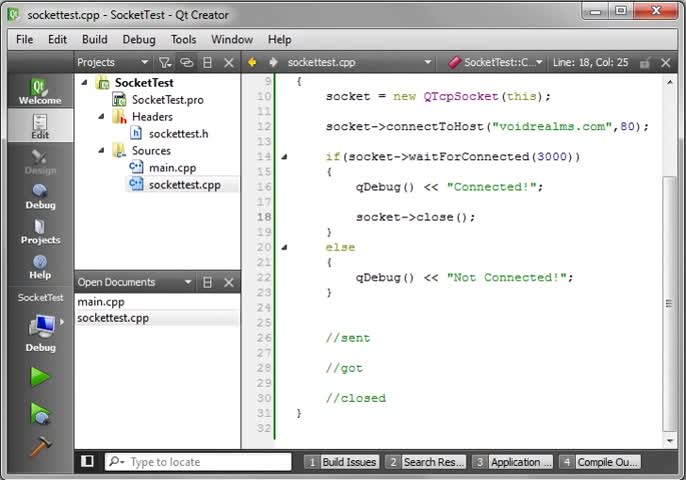Viewport: 686px width, 480px height.
Task: Collapse the SocketTest project node
Action: (x=84, y=82)
